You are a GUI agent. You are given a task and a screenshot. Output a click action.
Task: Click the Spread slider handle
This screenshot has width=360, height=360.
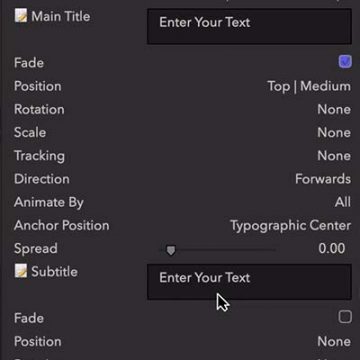tap(171, 250)
